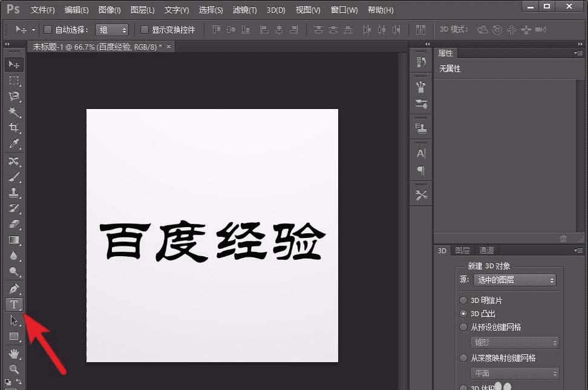Select the Brush tool
Screen dimensions: 588x390
click(14, 177)
